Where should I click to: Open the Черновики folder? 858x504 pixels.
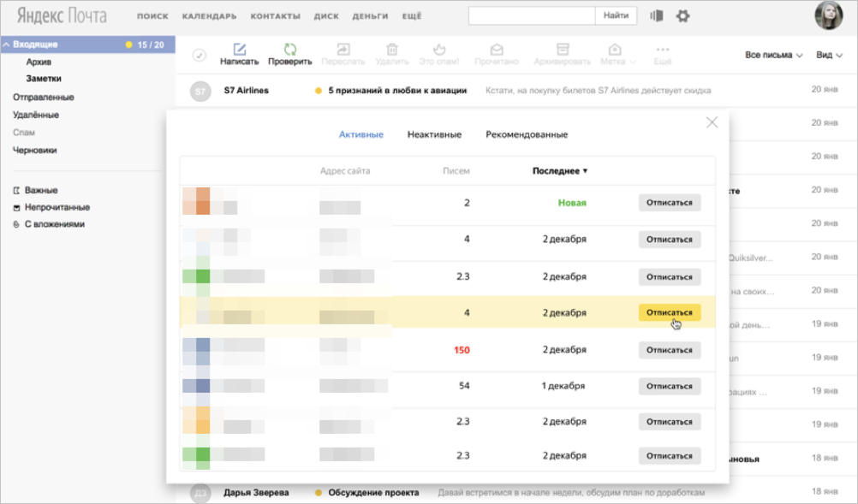tap(34, 150)
